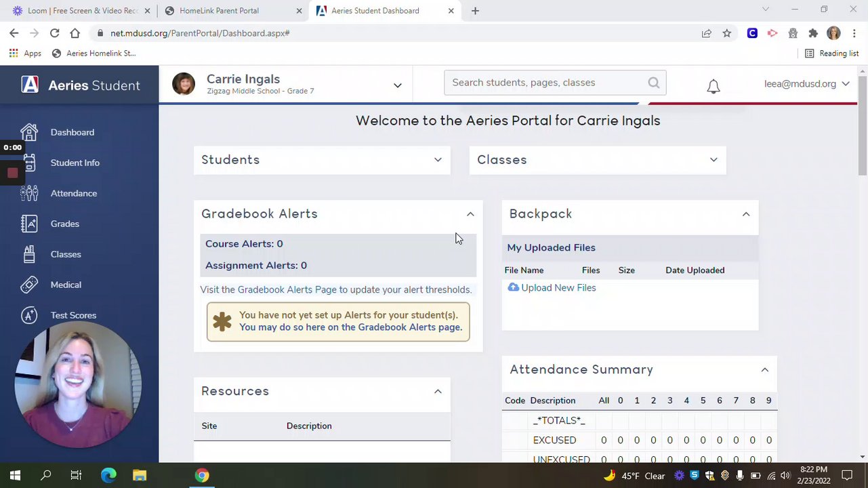Click the Loom recording stop button
This screenshot has width=868, height=488.
click(12, 173)
